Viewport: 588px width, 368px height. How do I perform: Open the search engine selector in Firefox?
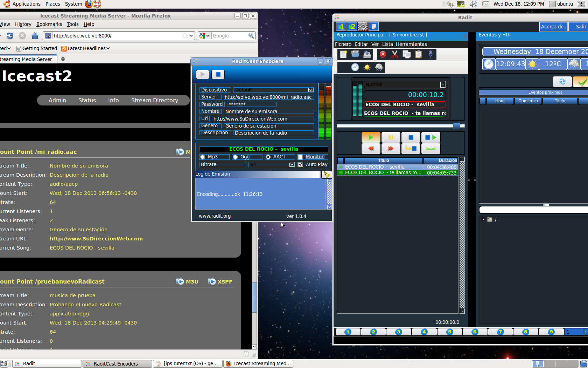coord(204,36)
